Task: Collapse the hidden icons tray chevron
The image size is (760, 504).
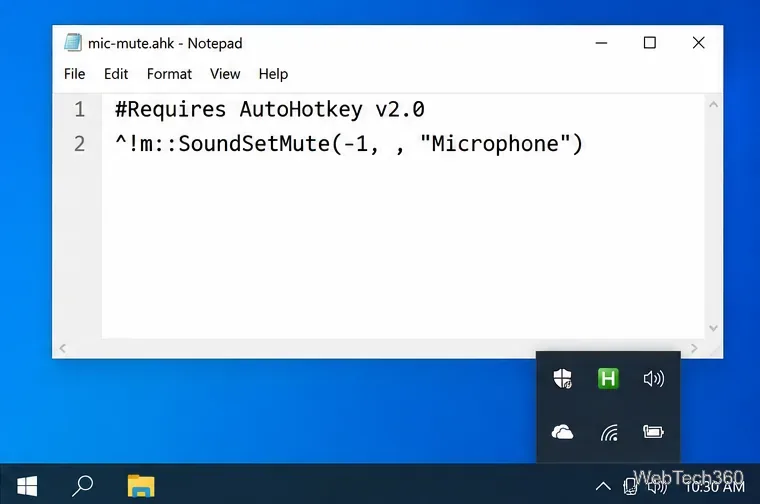Action: (603, 486)
